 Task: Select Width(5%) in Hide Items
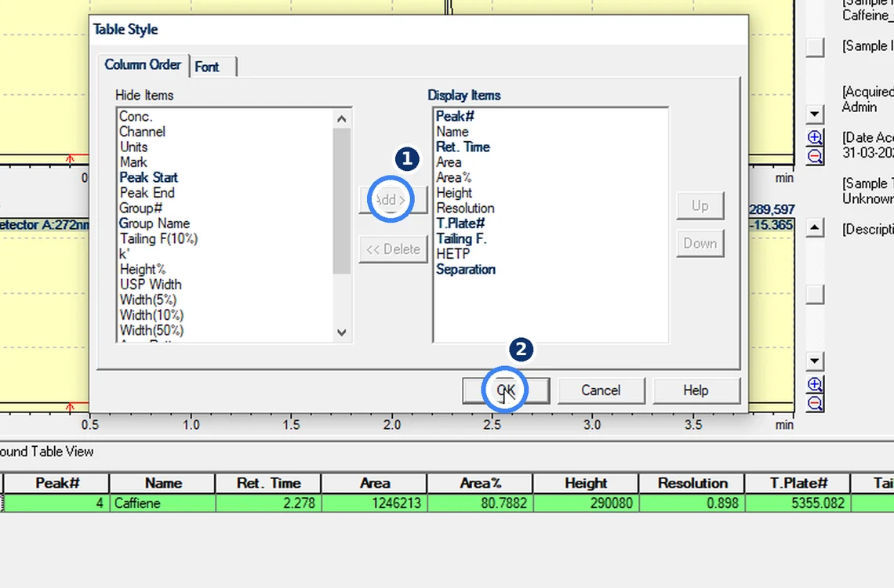click(148, 300)
